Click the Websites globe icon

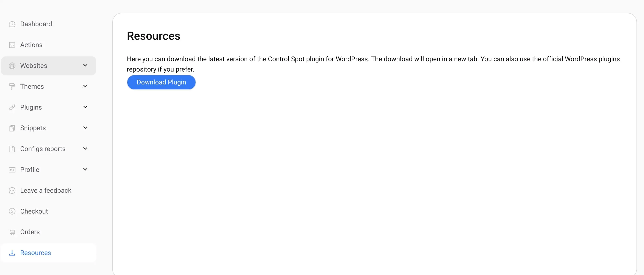(x=12, y=66)
